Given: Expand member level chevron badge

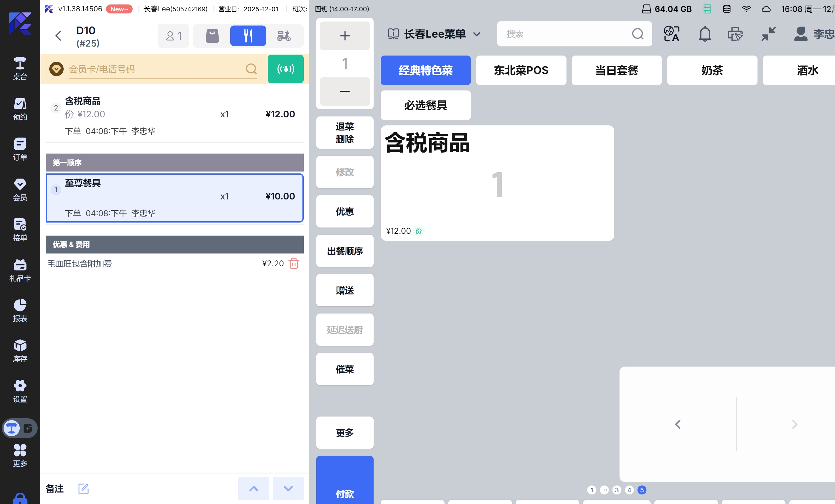Looking at the screenshot, I should (x=56, y=69).
